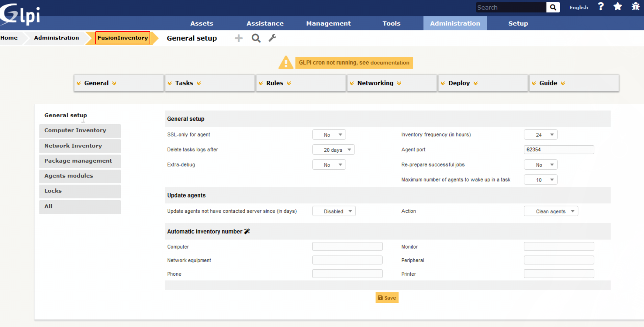This screenshot has width=644, height=327.
Task: Change language via English link
Action: 579,7
